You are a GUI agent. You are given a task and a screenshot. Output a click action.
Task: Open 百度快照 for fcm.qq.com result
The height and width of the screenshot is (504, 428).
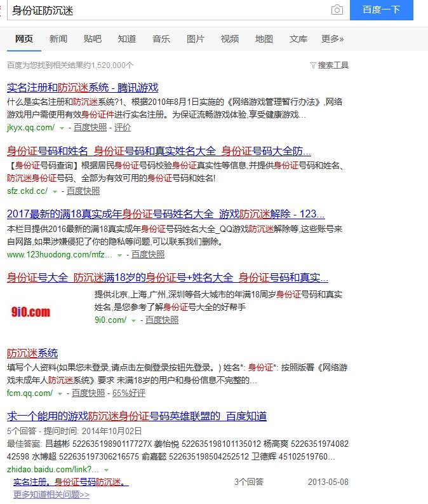[88, 393]
